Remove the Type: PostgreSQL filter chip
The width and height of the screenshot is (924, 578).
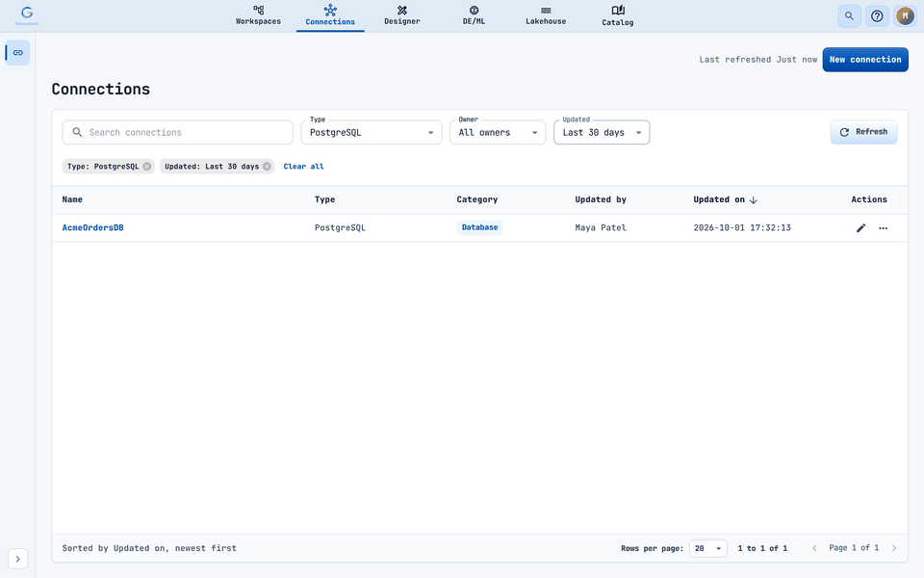[146, 167]
